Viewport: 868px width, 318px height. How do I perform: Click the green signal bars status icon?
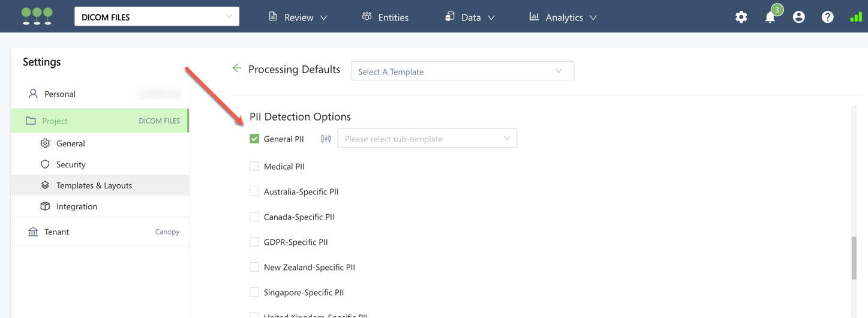point(855,17)
